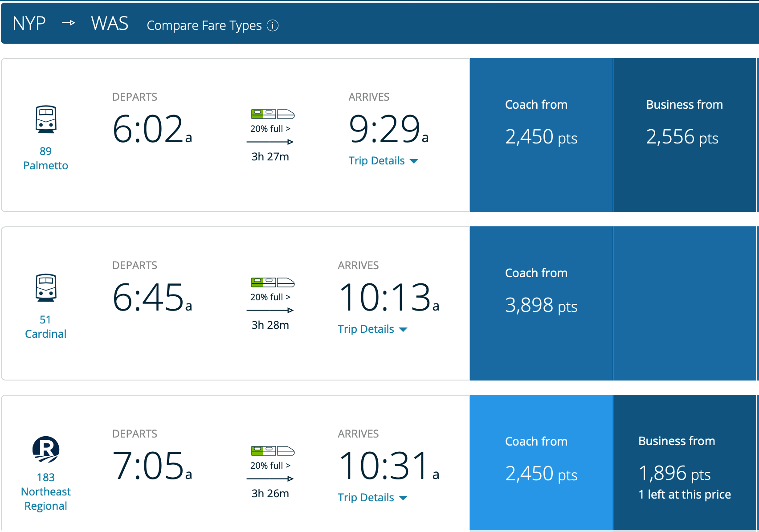Click the arrow between NYP and WAS
This screenshot has width=759, height=532.
tap(69, 23)
